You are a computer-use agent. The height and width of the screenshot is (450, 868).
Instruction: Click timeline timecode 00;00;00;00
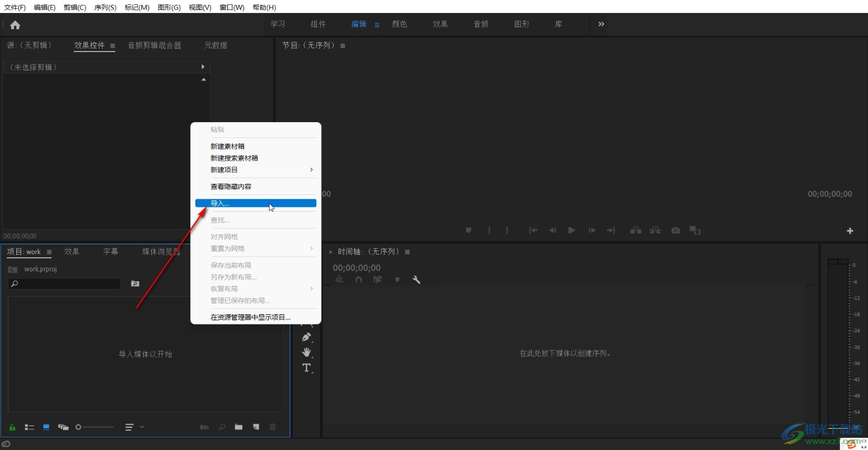[x=356, y=268]
